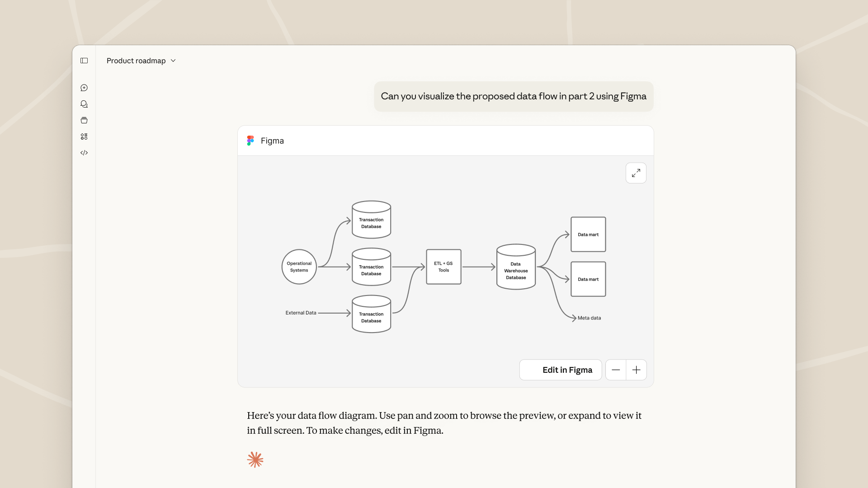Open the chats history icon
This screenshot has height=488, width=868.
click(x=84, y=104)
